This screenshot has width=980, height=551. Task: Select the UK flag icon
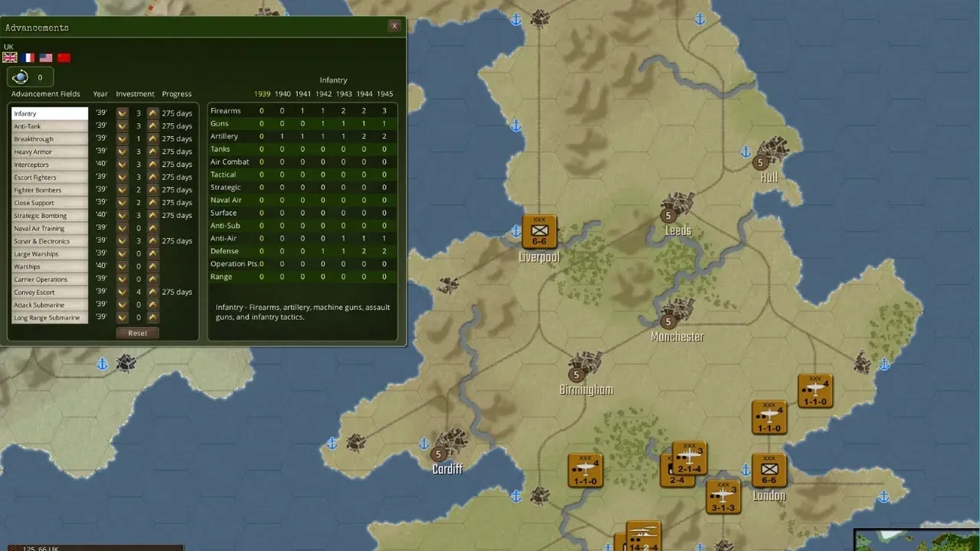pyautogui.click(x=9, y=57)
